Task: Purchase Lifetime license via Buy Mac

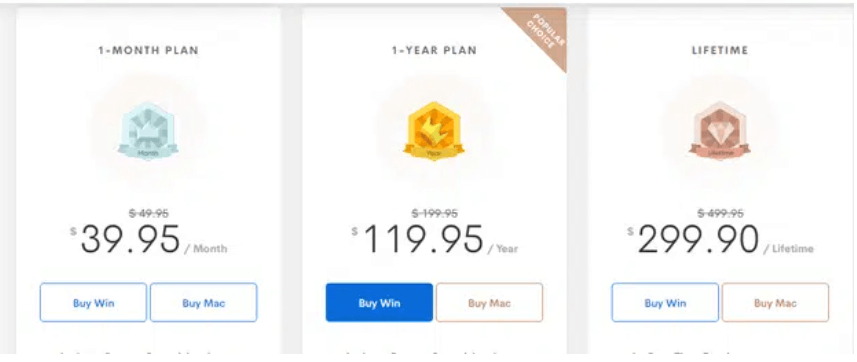Action: tap(775, 302)
